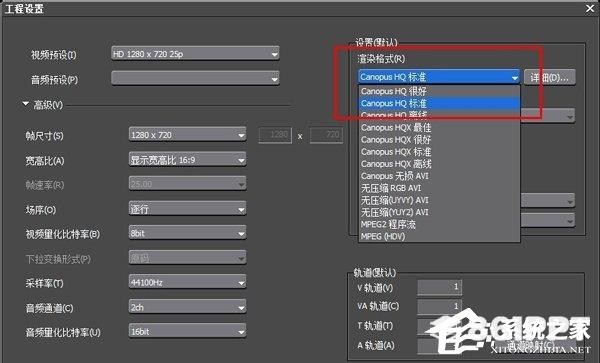Select highlighted Canopus HQ 标准 list item

439,103
